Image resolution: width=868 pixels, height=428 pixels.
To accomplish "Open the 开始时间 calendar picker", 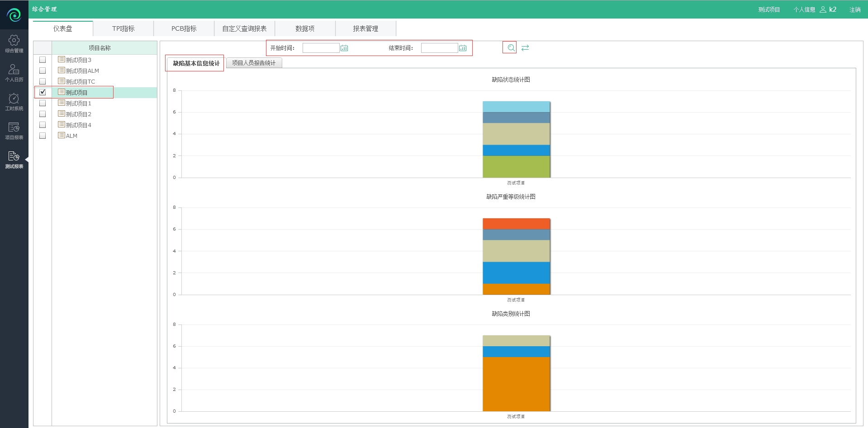I will pyautogui.click(x=344, y=48).
